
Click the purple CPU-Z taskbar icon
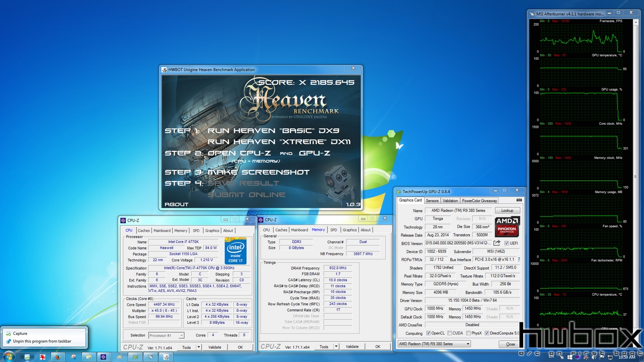pyautogui.click(x=103, y=356)
